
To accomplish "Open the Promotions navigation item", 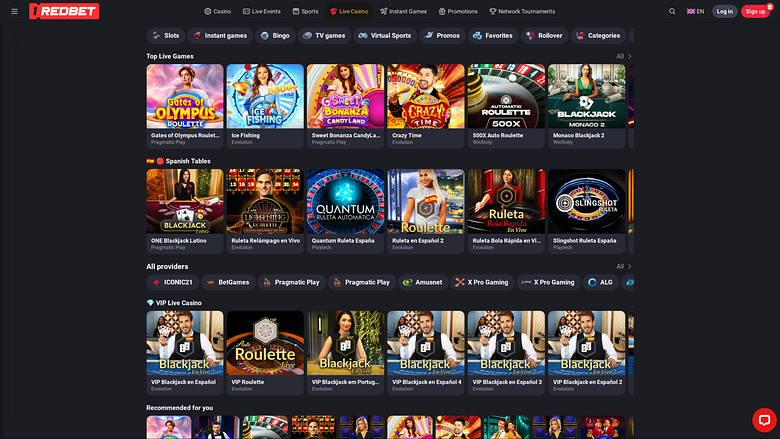I will [x=458, y=11].
